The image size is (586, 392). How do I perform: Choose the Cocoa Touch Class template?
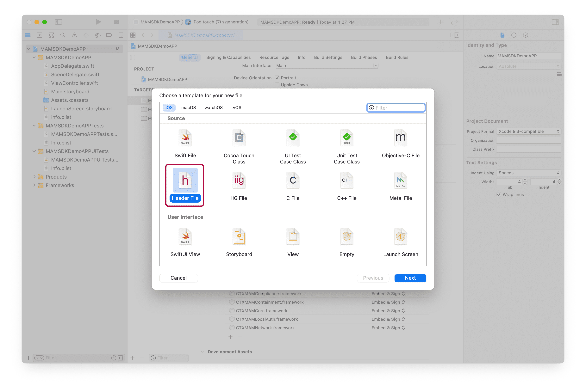pyautogui.click(x=239, y=138)
